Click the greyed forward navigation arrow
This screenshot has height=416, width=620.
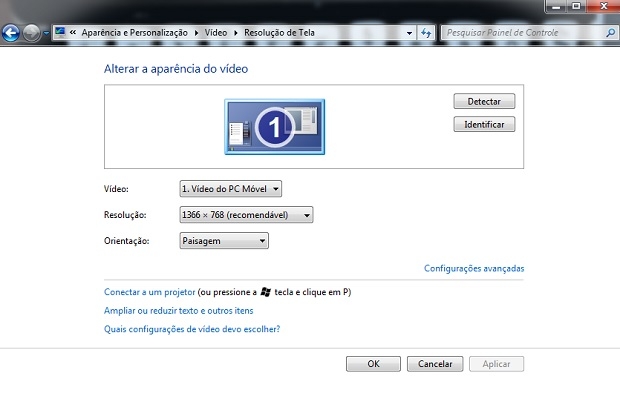[31, 33]
